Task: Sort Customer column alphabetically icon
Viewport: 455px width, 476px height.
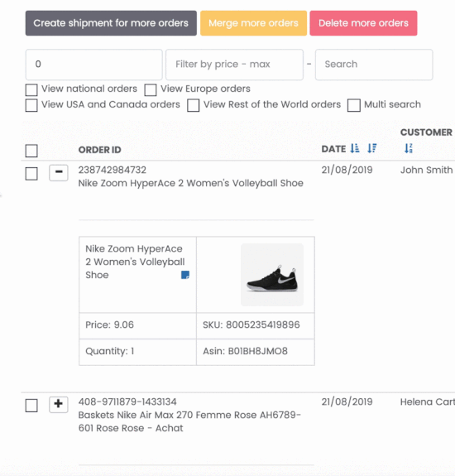Action: tap(409, 148)
